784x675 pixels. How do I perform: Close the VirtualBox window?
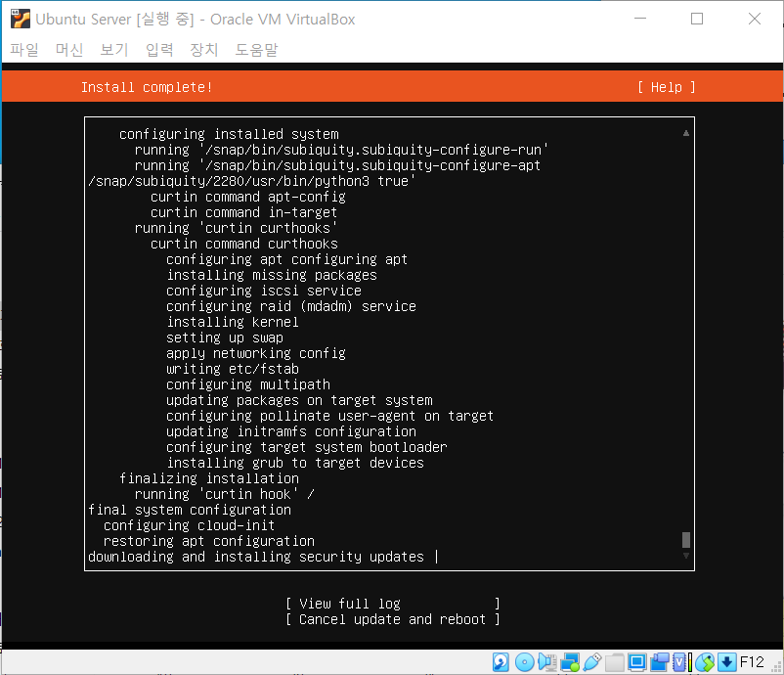tap(754, 19)
